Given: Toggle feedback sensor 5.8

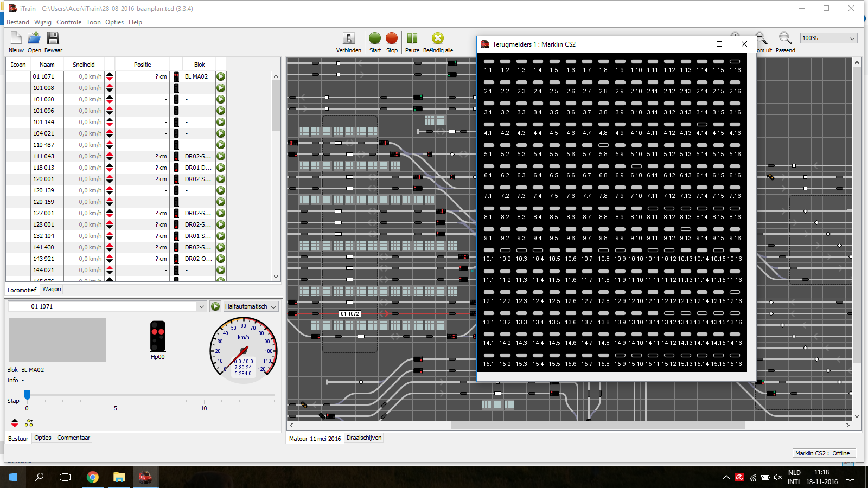Looking at the screenshot, I should coord(603,145).
